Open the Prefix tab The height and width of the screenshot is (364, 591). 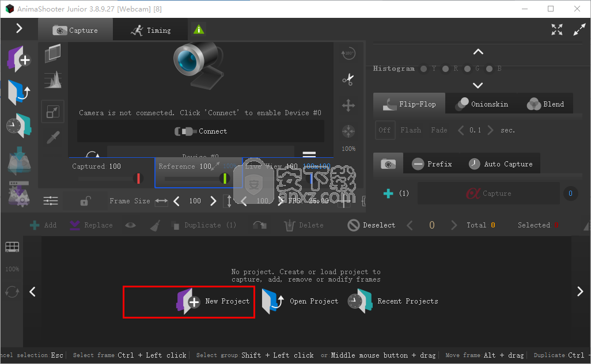[432, 164]
